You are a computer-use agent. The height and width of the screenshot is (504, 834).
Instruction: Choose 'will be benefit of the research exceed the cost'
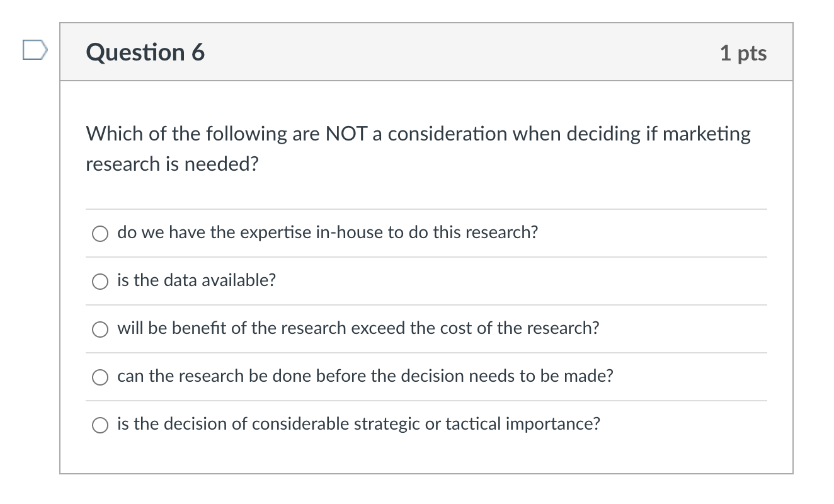[x=358, y=328]
